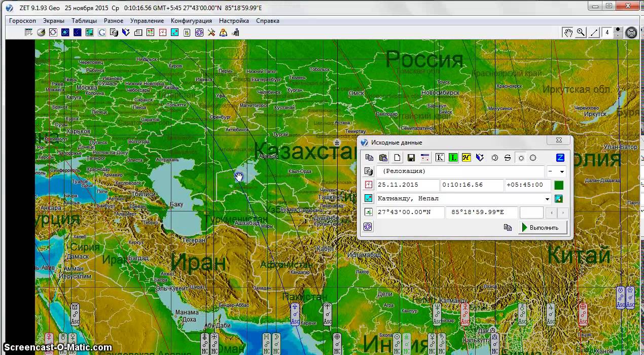Screen dimensions: 644x355
Task: Open the notepad icon in main toolbar
Action: (187, 32)
